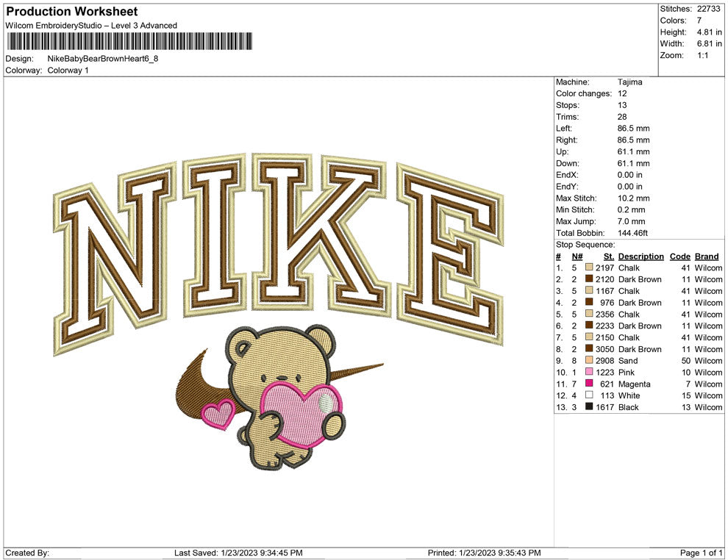Click the Code column header
Screen dimensions: 728x560
click(679, 256)
